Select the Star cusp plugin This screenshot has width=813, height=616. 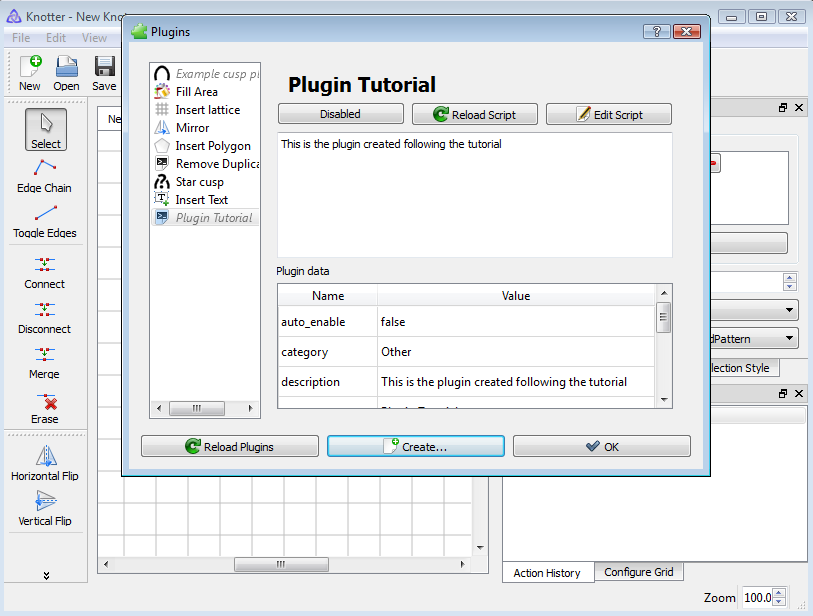[x=206, y=182]
